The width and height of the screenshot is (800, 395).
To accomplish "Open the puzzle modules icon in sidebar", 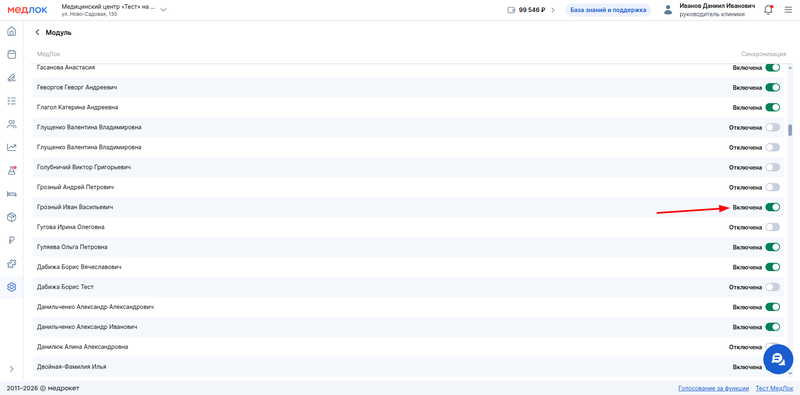I will pyautogui.click(x=11, y=264).
